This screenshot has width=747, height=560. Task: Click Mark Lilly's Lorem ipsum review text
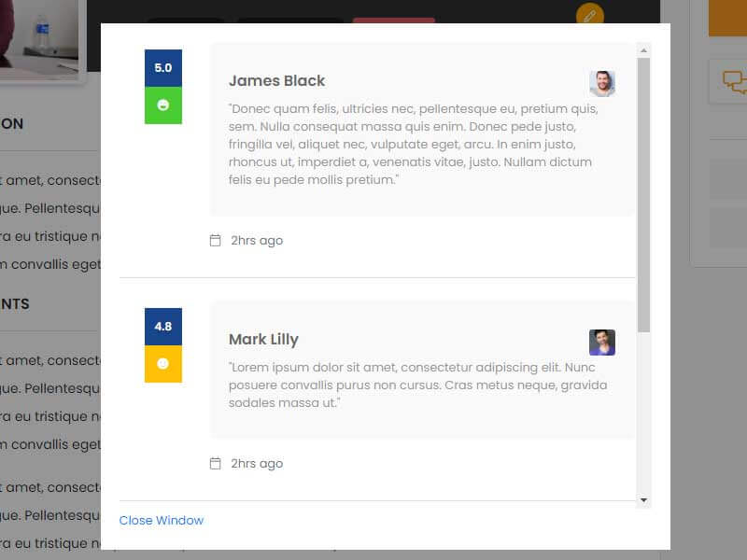point(417,385)
